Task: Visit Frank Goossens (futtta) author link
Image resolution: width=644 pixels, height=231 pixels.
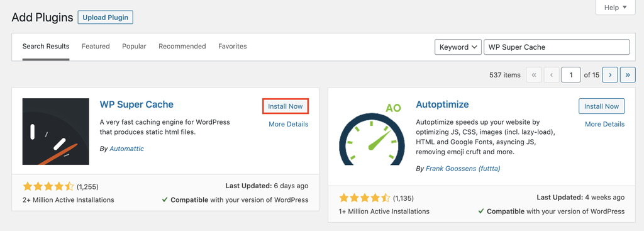Action: 463,169
